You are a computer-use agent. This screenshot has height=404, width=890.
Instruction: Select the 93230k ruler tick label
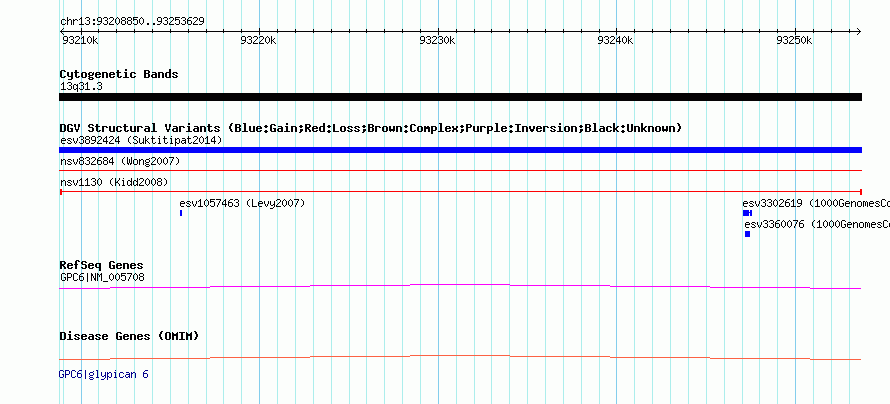[x=437, y=40]
